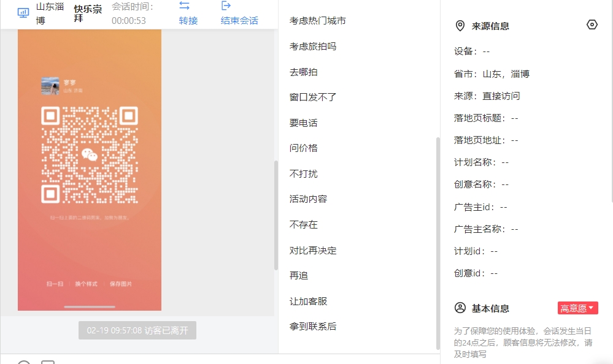Select quick reply 要电话
Viewport: 613px width, 364px height.
tap(303, 123)
